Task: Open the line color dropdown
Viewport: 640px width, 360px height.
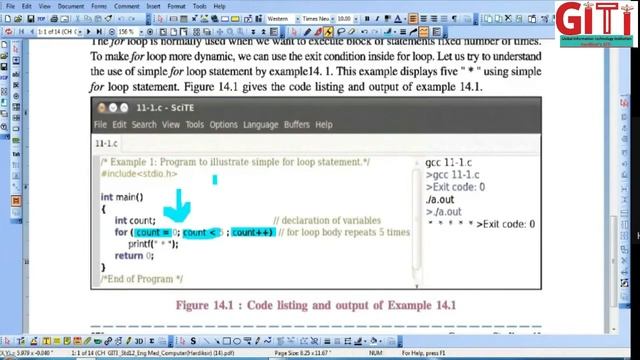Action: pyautogui.click(x=394, y=31)
